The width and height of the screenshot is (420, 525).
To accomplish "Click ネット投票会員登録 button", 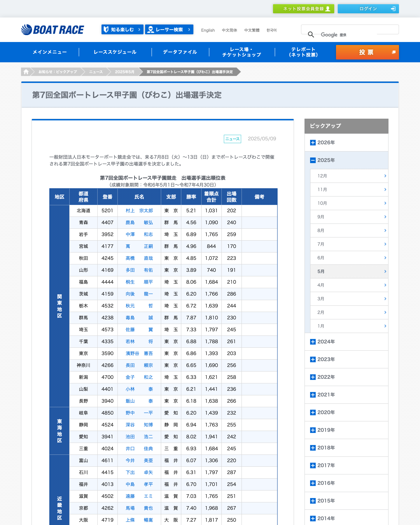I will tap(303, 9).
